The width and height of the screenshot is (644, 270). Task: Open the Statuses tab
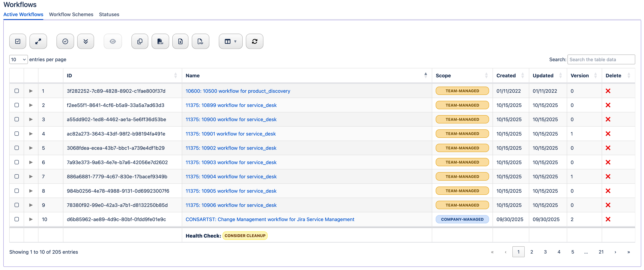coord(109,15)
